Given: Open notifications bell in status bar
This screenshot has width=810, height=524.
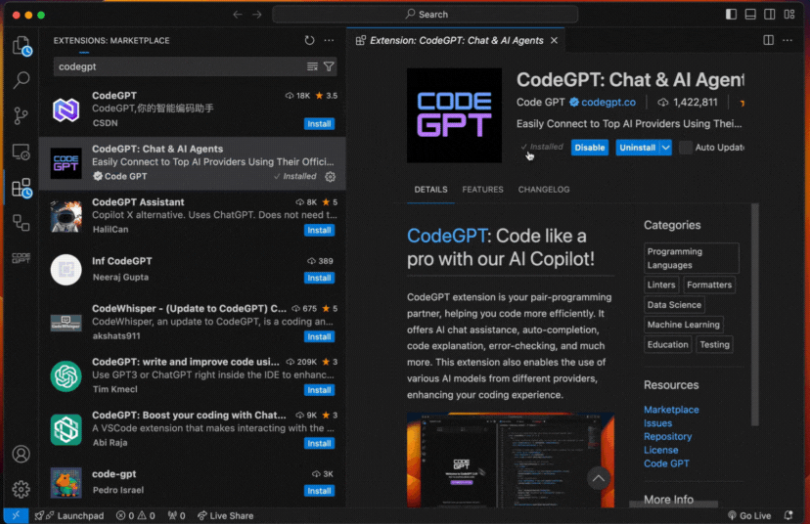Looking at the screenshot, I should pyautogui.click(x=788, y=515).
